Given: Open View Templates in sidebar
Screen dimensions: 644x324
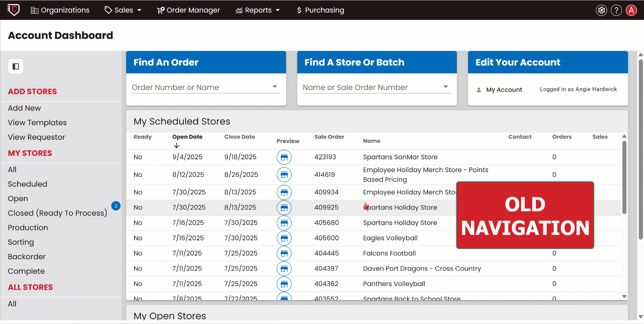Looking at the screenshot, I should [x=37, y=123].
